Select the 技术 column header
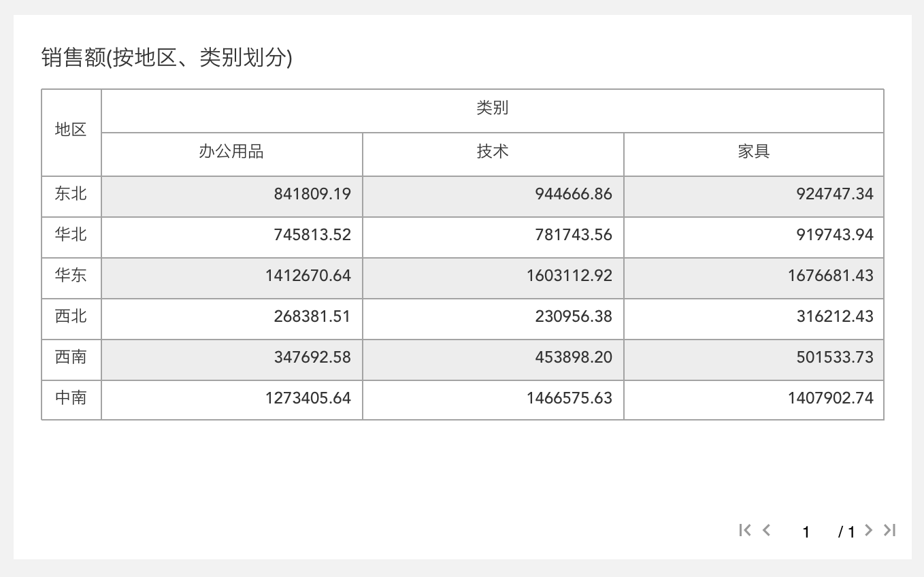The image size is (924, 577). coord(493,152)
